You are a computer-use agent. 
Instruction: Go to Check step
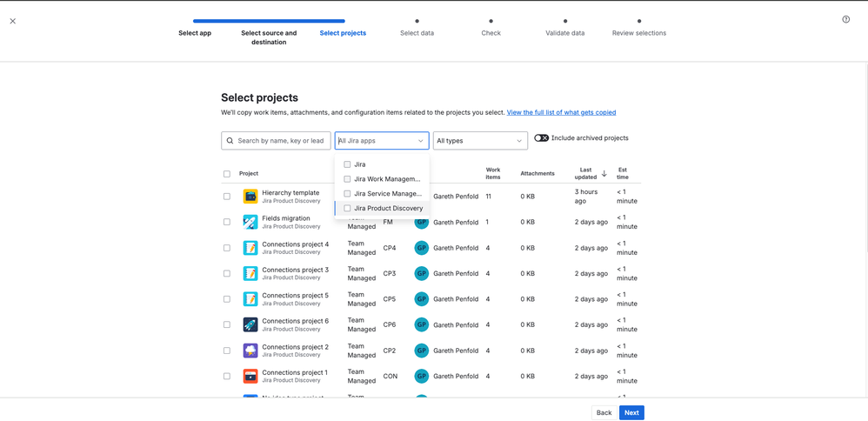[x=491, y=33]
